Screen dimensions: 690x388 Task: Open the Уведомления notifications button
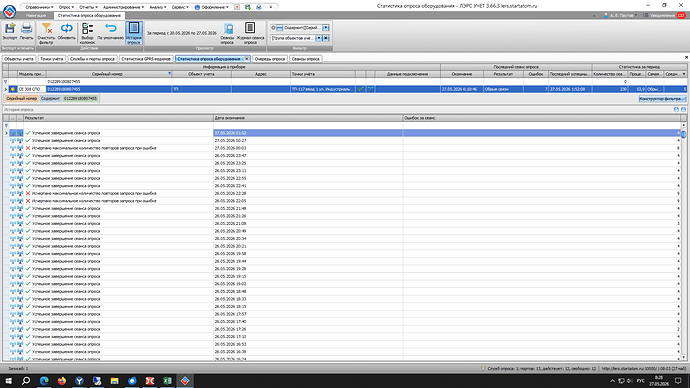[x=664, y=15]
